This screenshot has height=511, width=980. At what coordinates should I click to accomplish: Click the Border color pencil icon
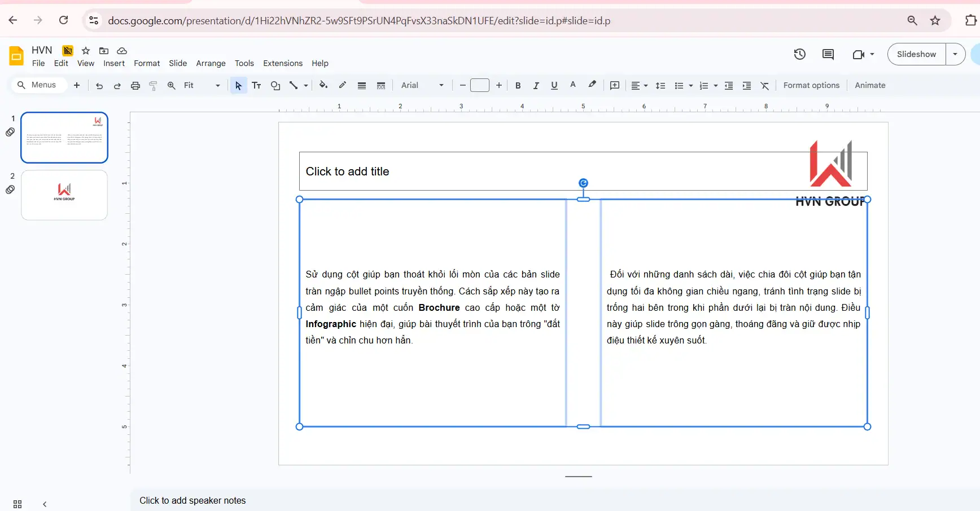pyautogui.click(x=342, y=85)
